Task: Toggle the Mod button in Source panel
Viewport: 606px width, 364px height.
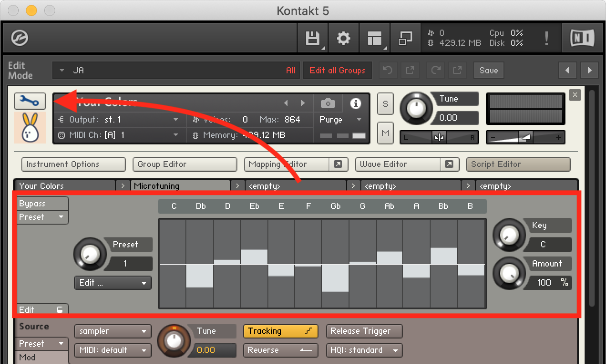Action: click(x=42, y=357)
